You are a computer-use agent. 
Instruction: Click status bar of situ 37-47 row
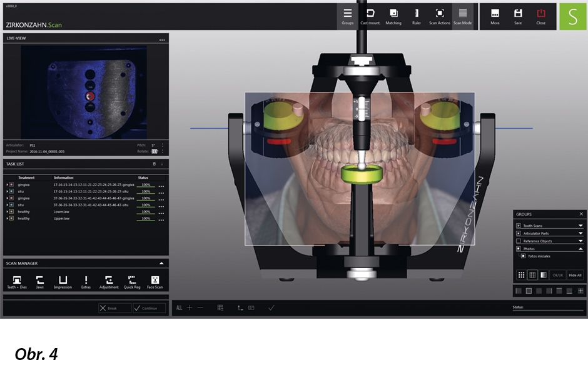point(146,205)
